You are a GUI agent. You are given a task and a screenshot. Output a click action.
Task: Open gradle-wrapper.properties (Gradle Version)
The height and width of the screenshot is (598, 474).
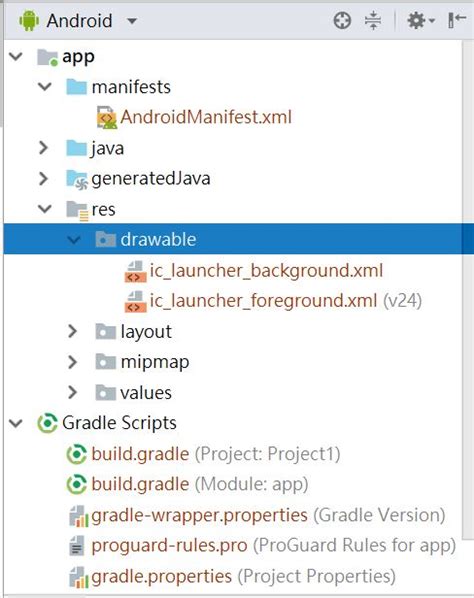[268, 516]
